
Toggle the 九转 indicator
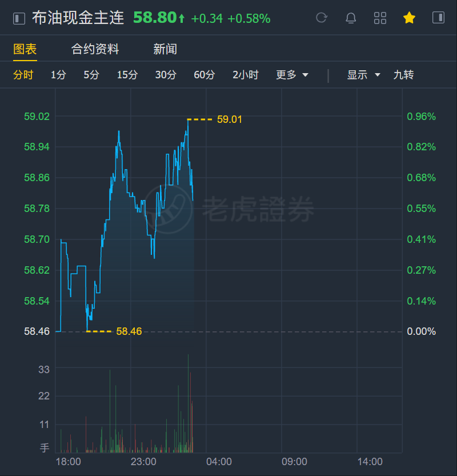tap(403, 75)
